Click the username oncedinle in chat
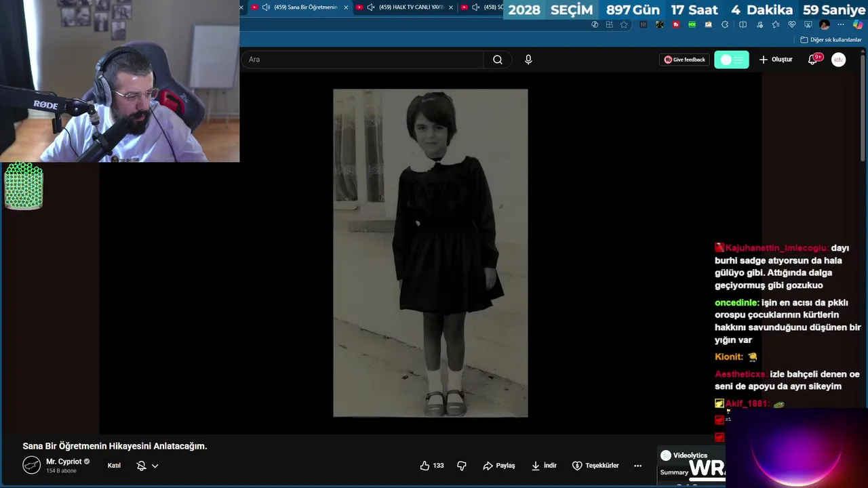Screen dimensions: 868x488 [x=736, y=303]
